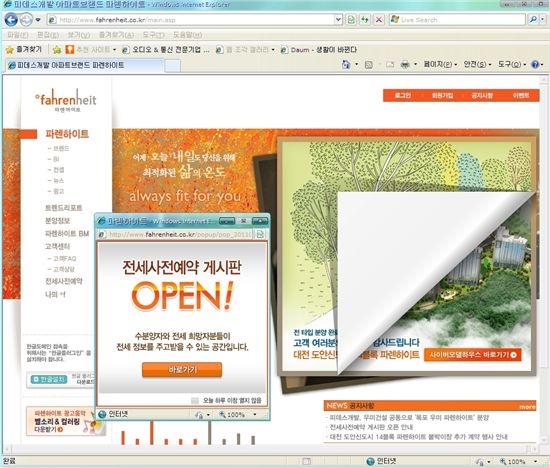550x468 pixels.
Task: Click the popup status bar protected mode icon
Action: click(x=199, y=415)
